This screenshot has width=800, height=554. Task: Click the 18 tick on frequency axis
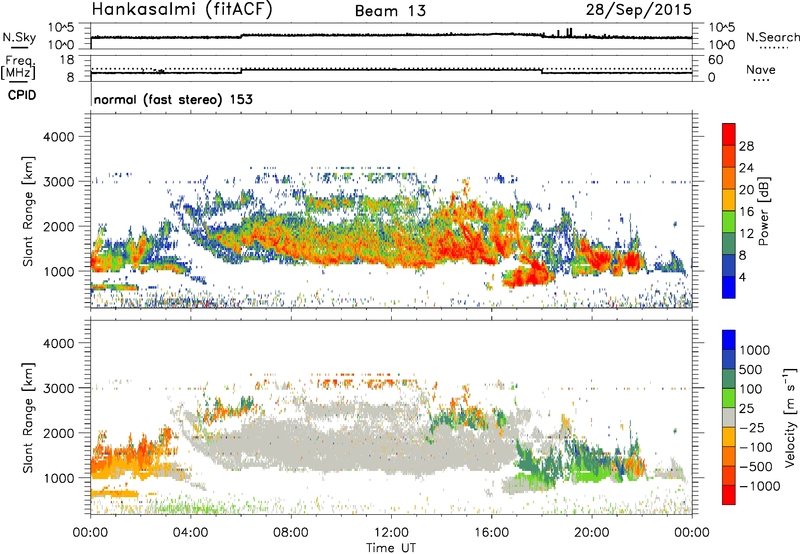(67, 60)
